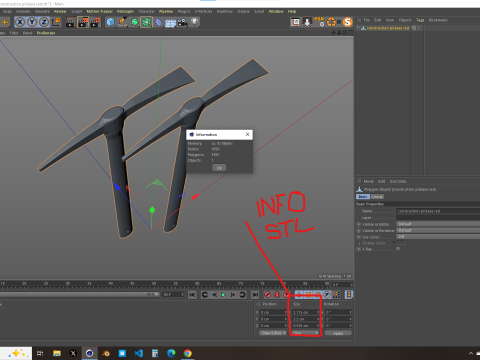The height and width of the screenshot is (360, 480).
Task: Toggle Visible in Editor animation dot
Action: pos(359,224)
